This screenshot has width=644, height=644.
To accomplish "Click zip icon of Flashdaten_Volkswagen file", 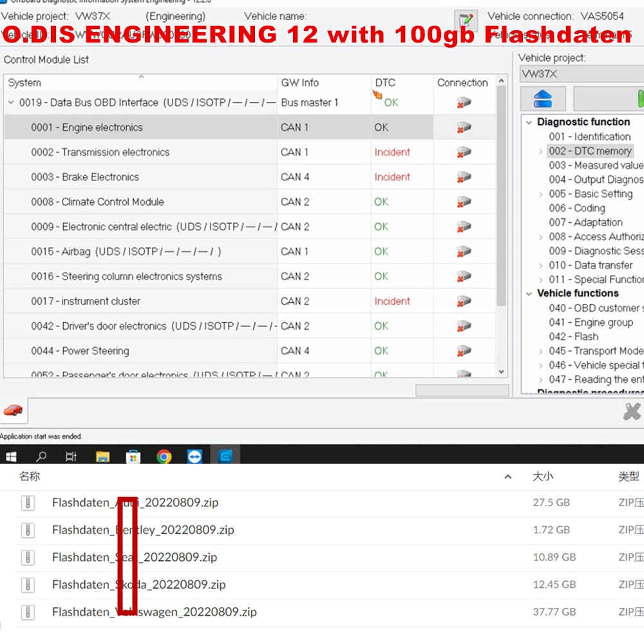I will [x=28, y=612].
